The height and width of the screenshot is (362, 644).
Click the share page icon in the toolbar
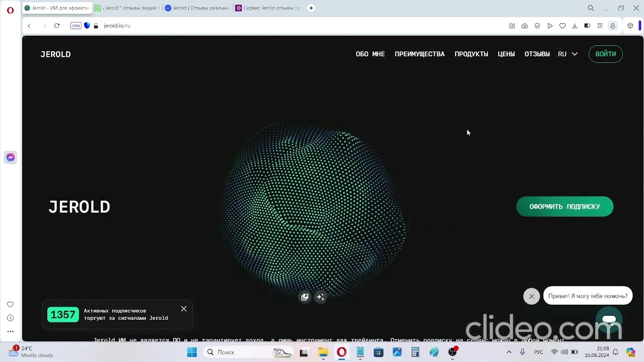[512, 26]
